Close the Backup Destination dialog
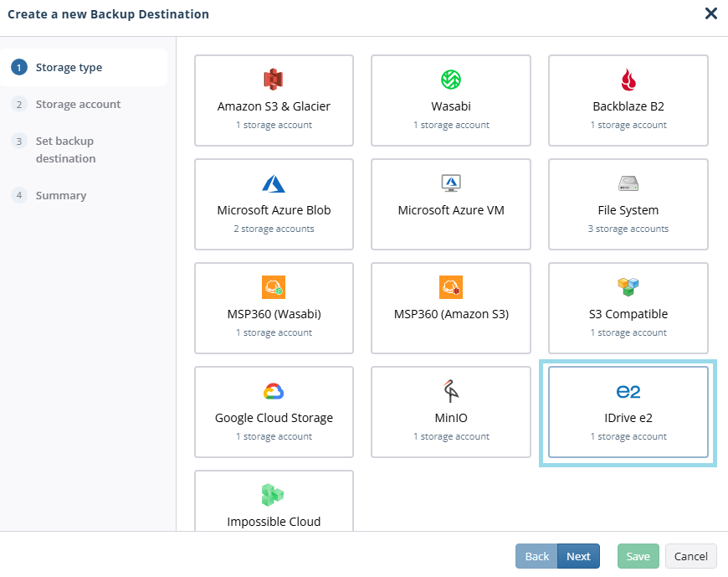 pos(710,13)
